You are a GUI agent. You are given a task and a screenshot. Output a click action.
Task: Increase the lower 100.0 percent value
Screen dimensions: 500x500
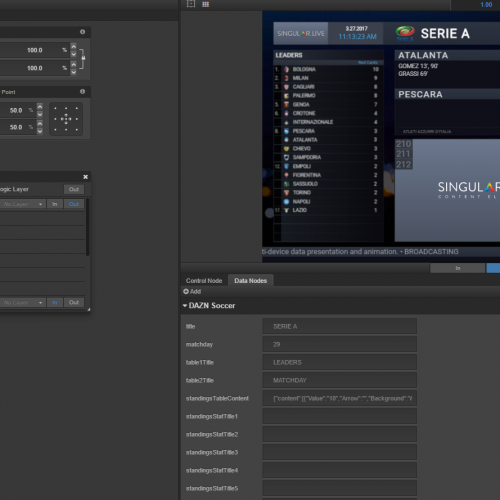(x=74, y=64)
